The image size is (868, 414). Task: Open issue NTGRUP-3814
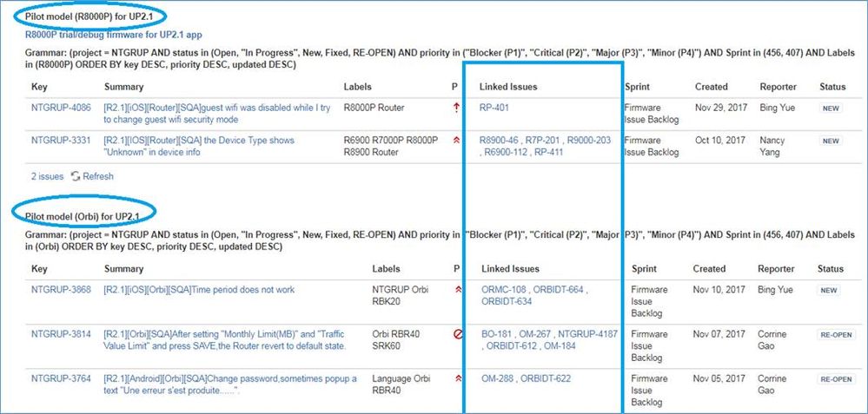pos(61,334)
